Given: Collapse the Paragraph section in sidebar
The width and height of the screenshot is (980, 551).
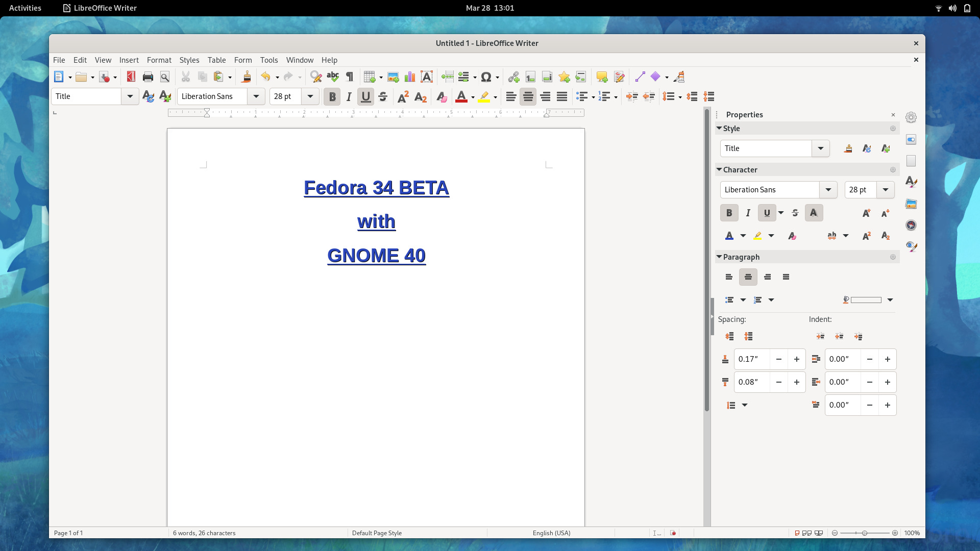Looking at the screenshot, I should tap(719, 257).
